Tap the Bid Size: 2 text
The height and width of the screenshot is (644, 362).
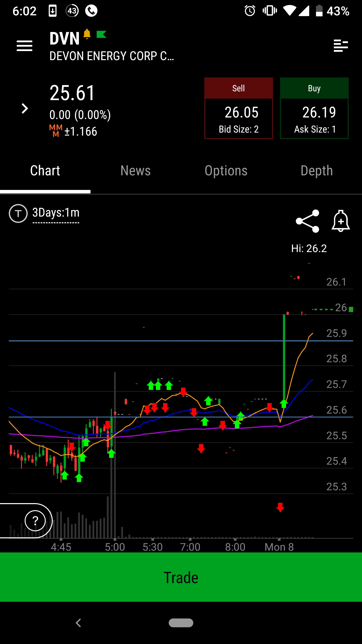click(x=239, y=129)
